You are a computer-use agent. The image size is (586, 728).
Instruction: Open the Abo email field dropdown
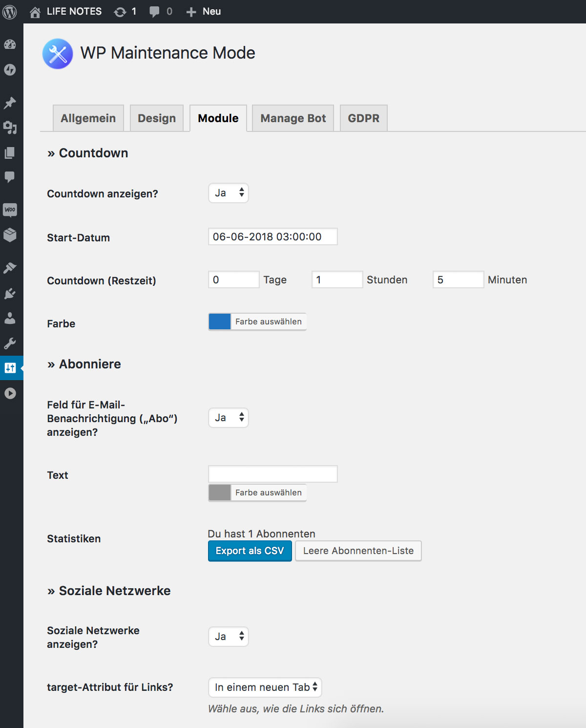(229, 418)
